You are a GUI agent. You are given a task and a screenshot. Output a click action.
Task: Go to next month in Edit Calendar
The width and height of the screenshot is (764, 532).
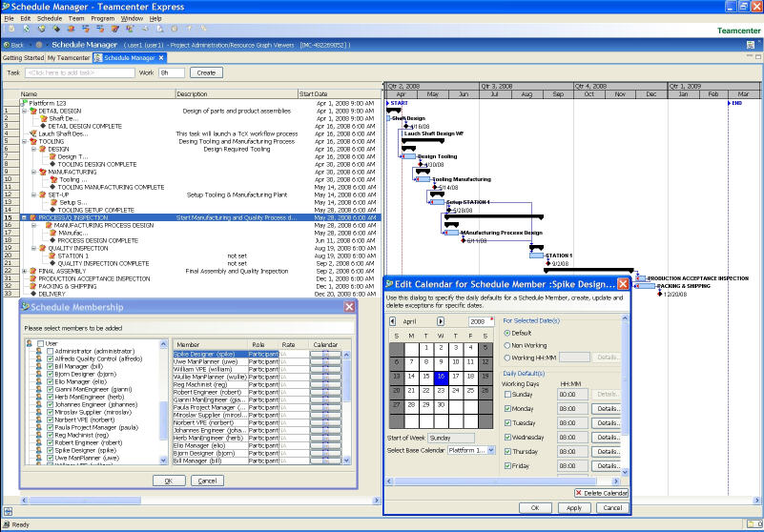[x=441, y=321]
